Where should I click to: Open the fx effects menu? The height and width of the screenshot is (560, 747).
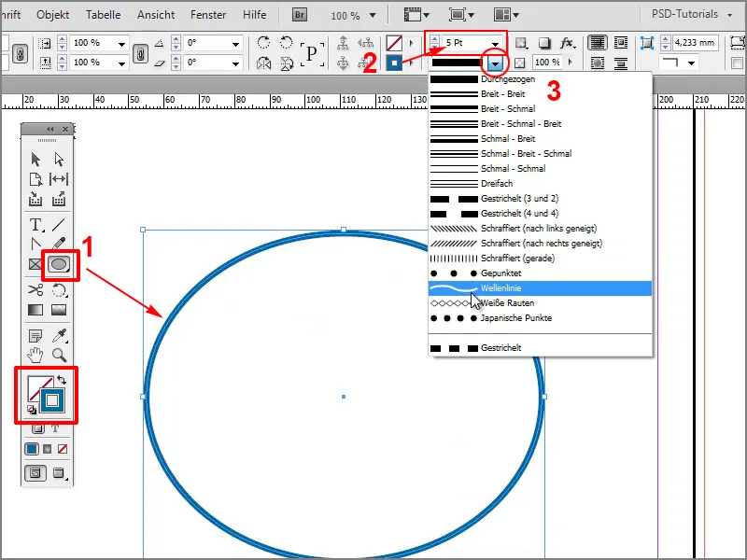click(567, 43)
